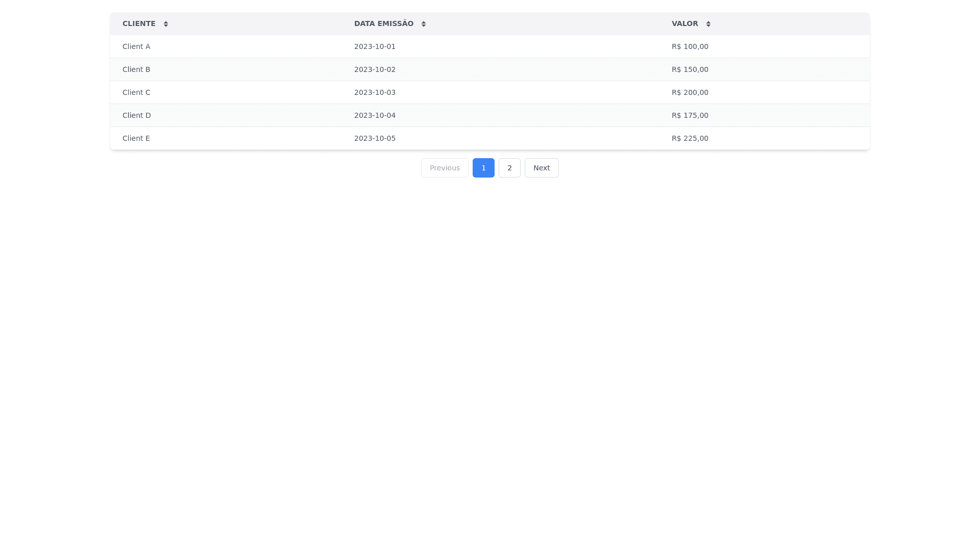This screenshot has width=980, height=551.
Task: Click the value R$ 175,00
Action: pyautogui.click(x=690, y=115)
